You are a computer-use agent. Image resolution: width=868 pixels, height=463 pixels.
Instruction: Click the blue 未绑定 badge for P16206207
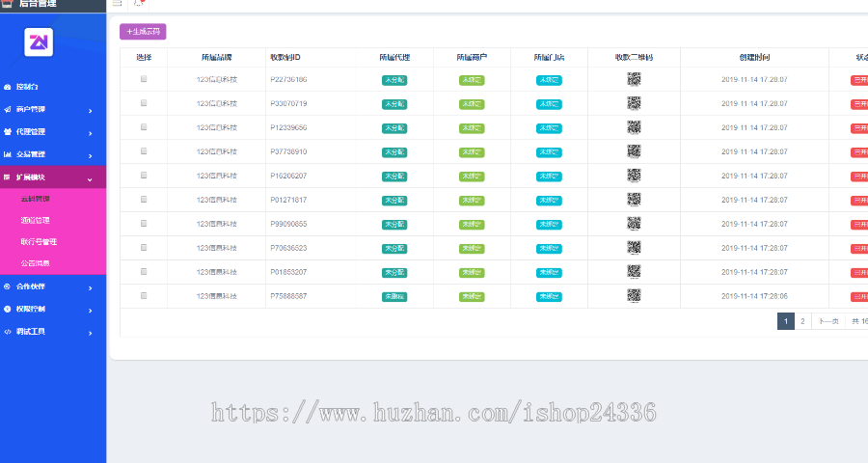(549, 177)
